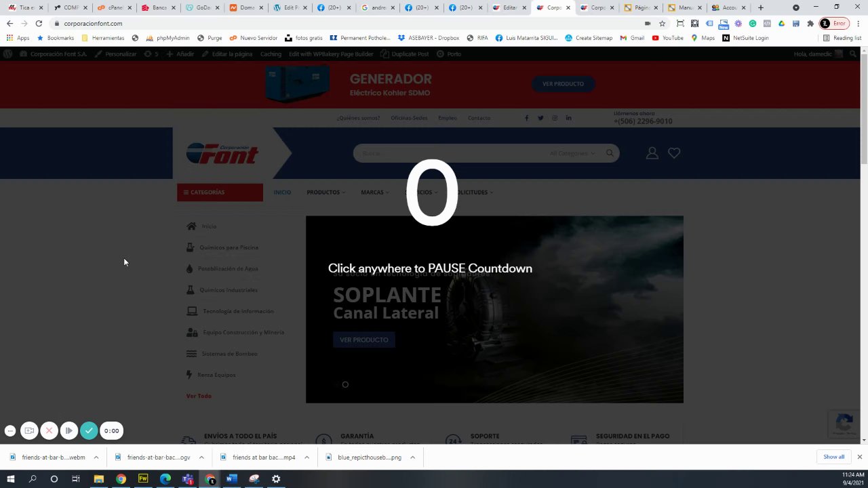Viewport: 868px width, 488px height.
Task: Cancel recording with the red X button
Action: click(49, 430)
